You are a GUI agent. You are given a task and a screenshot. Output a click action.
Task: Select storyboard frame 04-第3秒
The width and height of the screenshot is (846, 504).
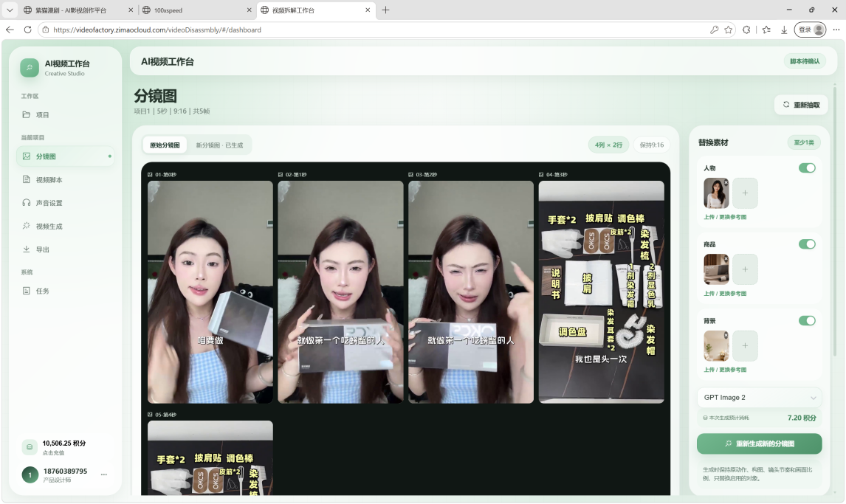tap(601, 291)
